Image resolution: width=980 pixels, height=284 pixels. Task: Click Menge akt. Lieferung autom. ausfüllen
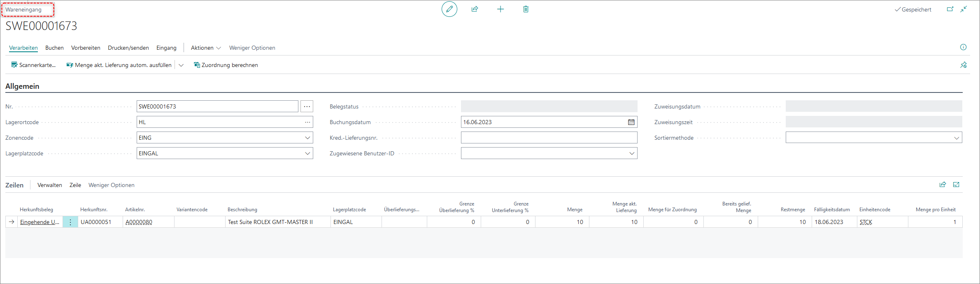point(119,65)
